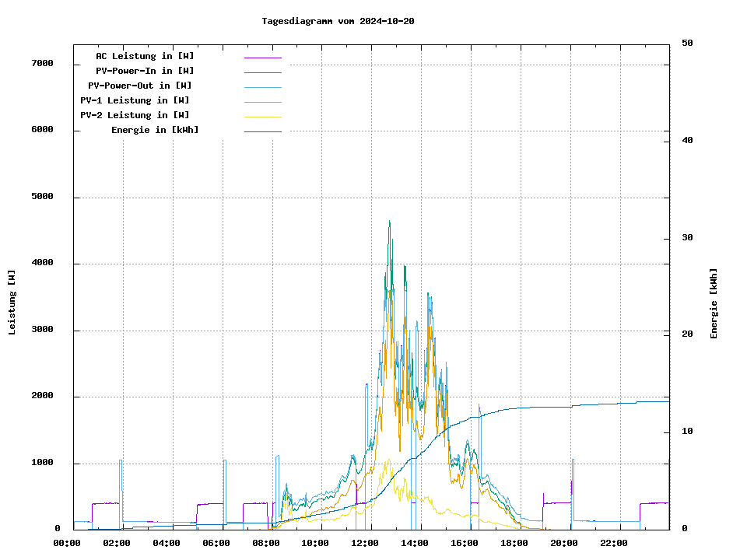Select the 30 tick on the energy axis
Image resolution: width=747 pixels, height=560 pixels.
[x=687, y=238]
